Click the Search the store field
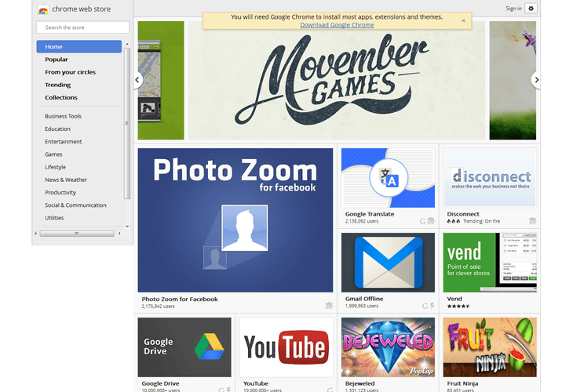The image size is (573, 392). (82, 27)
